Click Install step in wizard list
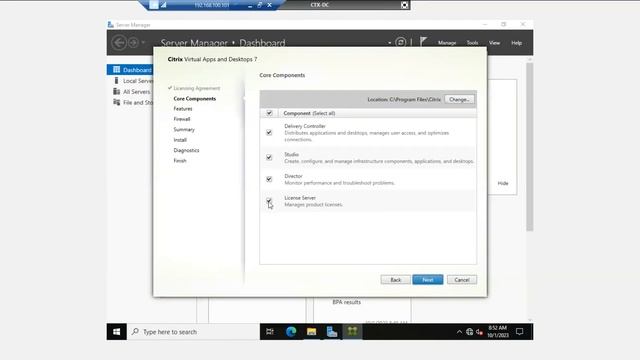640x360 pixels. 180,140
